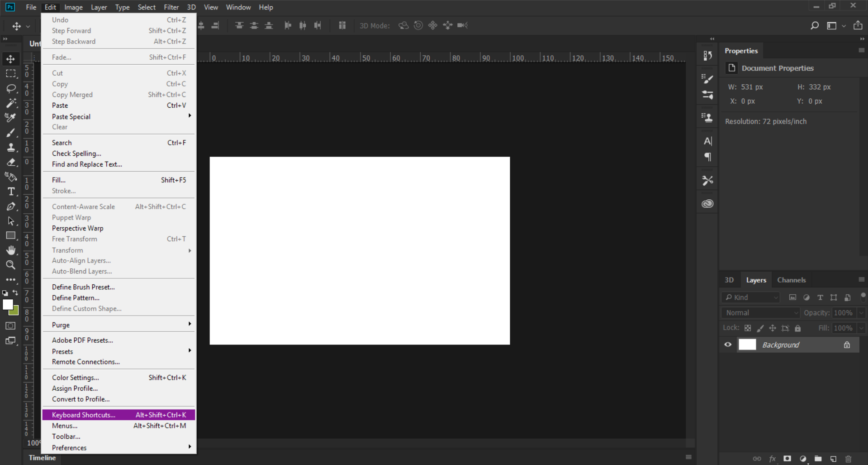Open the Creative Cloud Libraries panel icon

pyautogui.click(x=707, y=204)
